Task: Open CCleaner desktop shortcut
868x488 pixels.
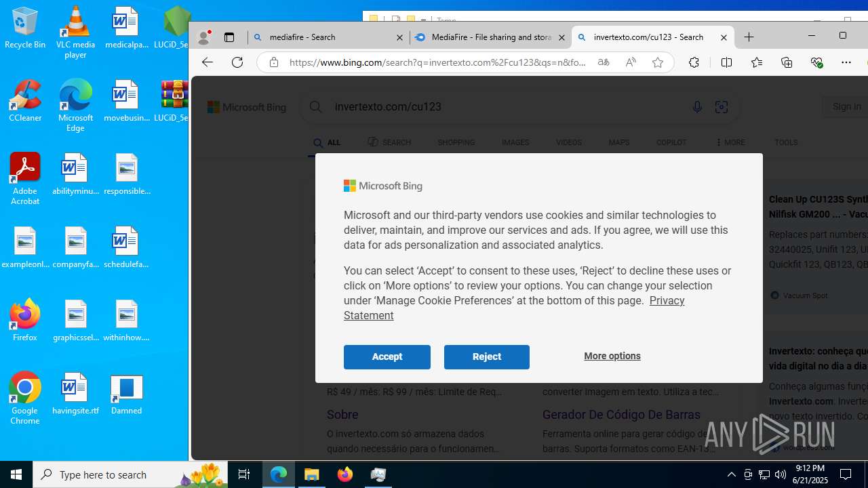Action: coord(25,101)
